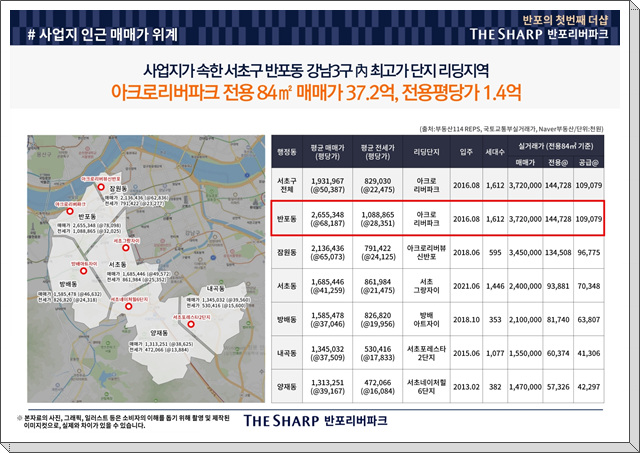Click the 세대수 column header
The image size is (640, 453).
pyautogui.click(x=495, y=152)
